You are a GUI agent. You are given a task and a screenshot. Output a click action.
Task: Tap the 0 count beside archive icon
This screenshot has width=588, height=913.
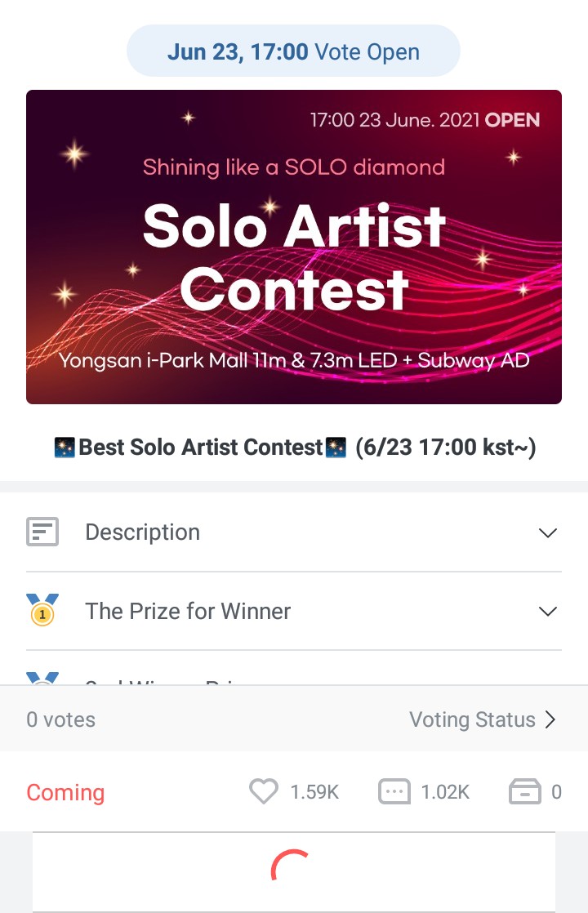[x=556, y=791]
